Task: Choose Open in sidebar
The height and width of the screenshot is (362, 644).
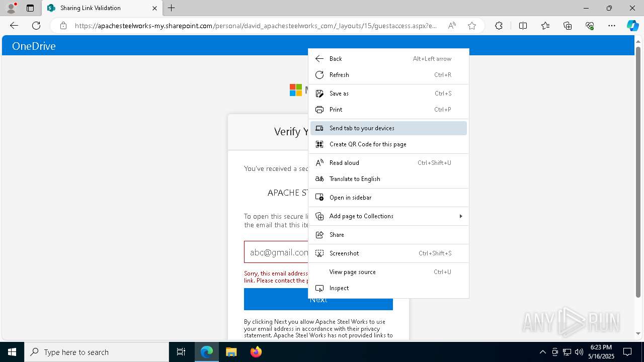Action: click(x=388, y=198)
